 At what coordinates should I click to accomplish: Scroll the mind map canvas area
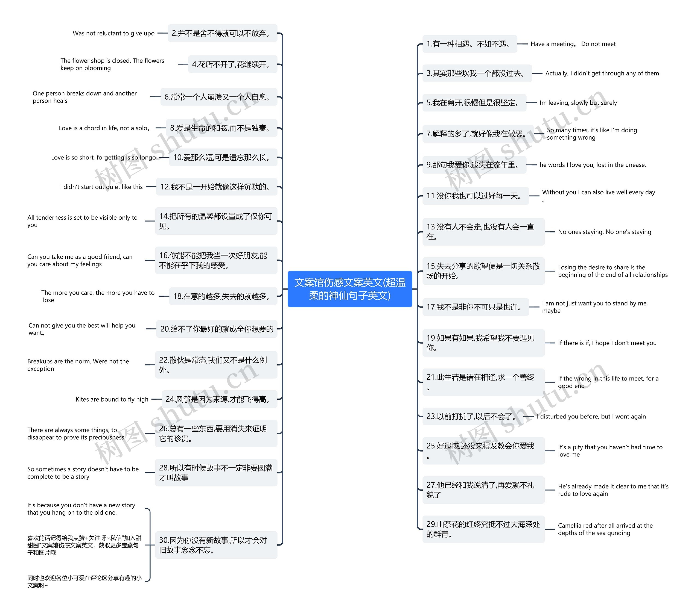point(350,308)
